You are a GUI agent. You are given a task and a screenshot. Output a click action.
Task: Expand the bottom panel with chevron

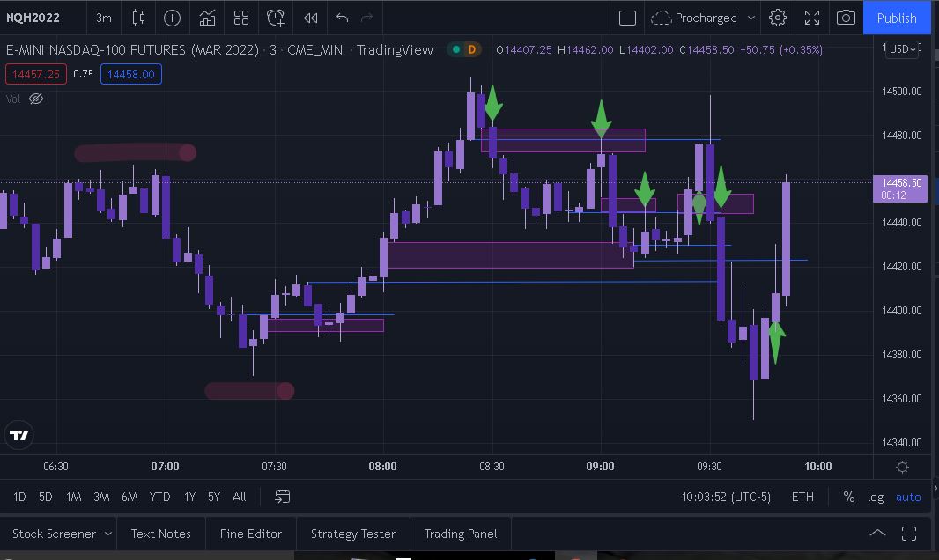[x=877, y=534]
